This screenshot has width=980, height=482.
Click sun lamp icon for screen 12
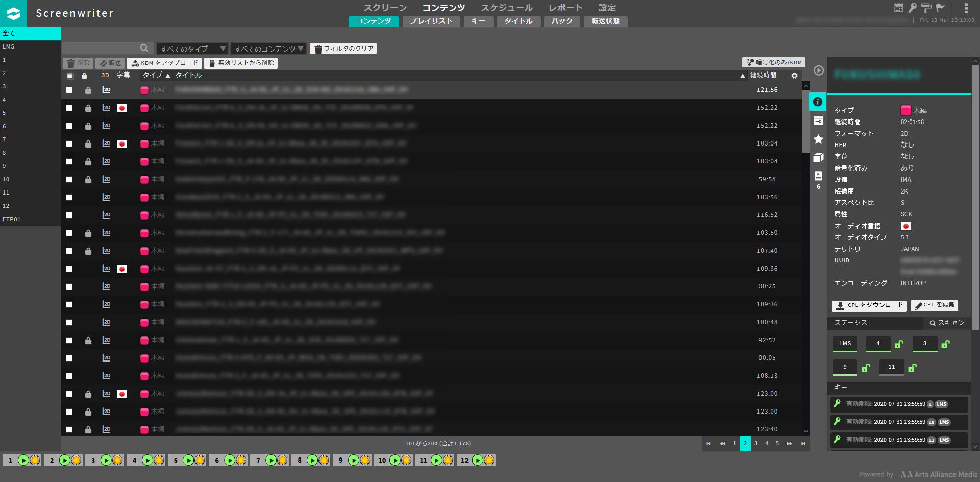489,460
